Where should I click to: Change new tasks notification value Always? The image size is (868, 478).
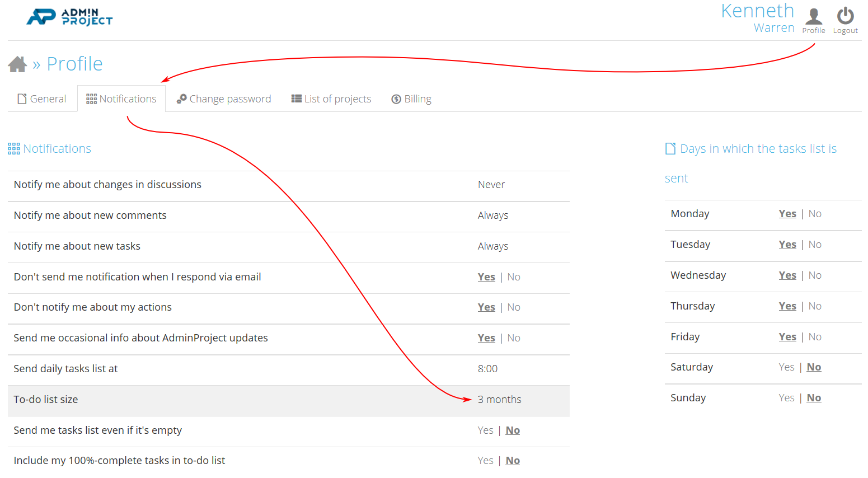coord(493,246)
